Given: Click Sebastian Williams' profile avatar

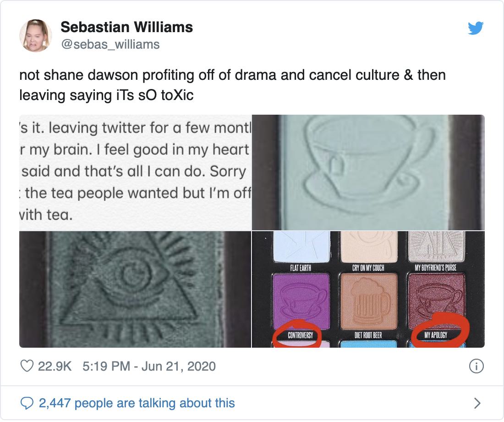Looking at the screenshot, I should (35, 35).
